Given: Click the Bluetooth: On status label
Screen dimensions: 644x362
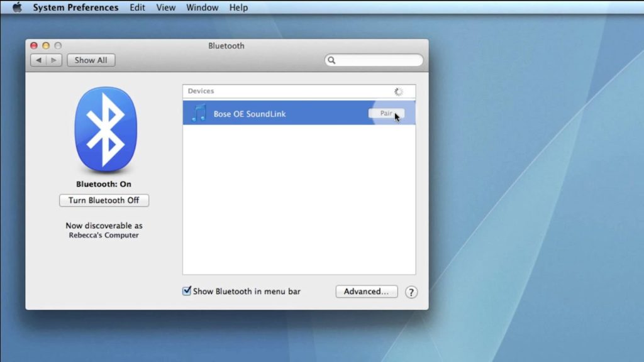Looking at the screenshot, I should [x=104, y=184].
